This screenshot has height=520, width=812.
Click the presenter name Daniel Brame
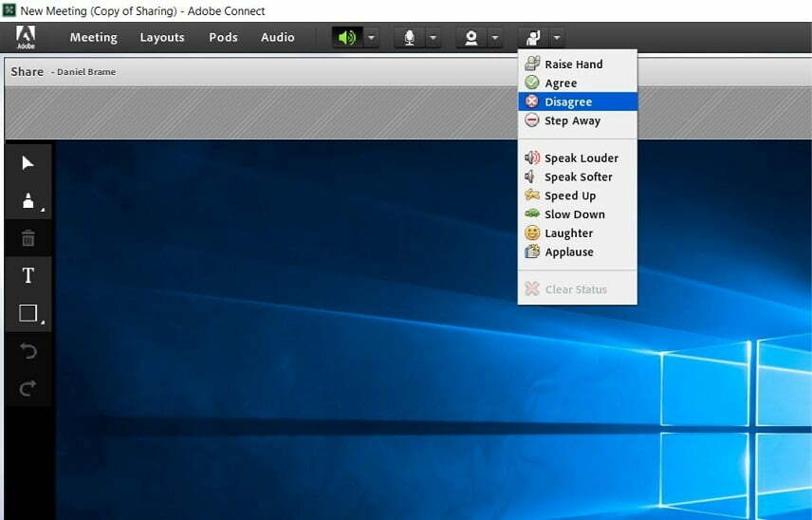86,72
